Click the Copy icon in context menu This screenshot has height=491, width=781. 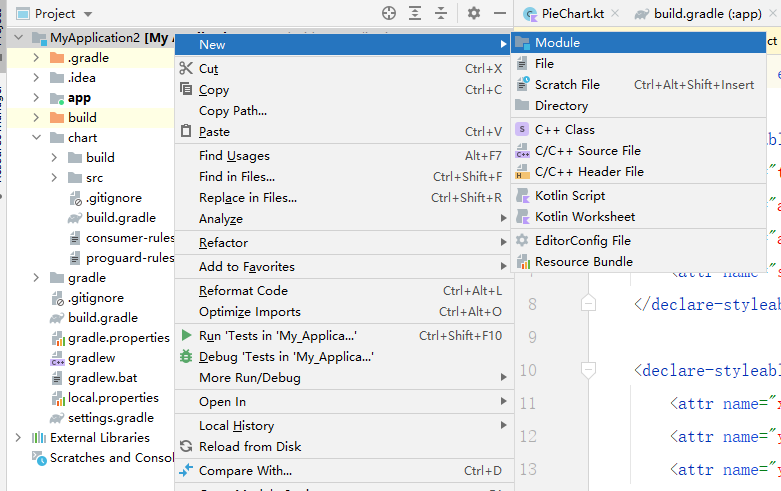(186, 89)
